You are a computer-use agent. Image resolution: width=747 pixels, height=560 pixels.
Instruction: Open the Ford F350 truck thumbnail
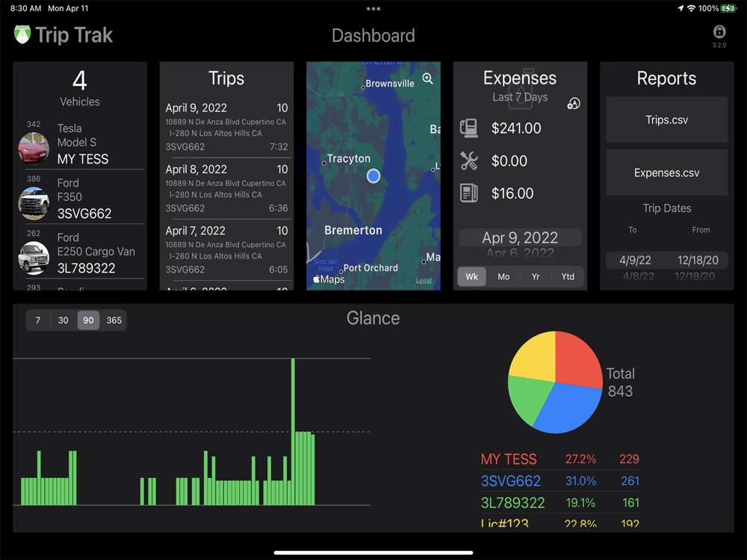[34, 203]
